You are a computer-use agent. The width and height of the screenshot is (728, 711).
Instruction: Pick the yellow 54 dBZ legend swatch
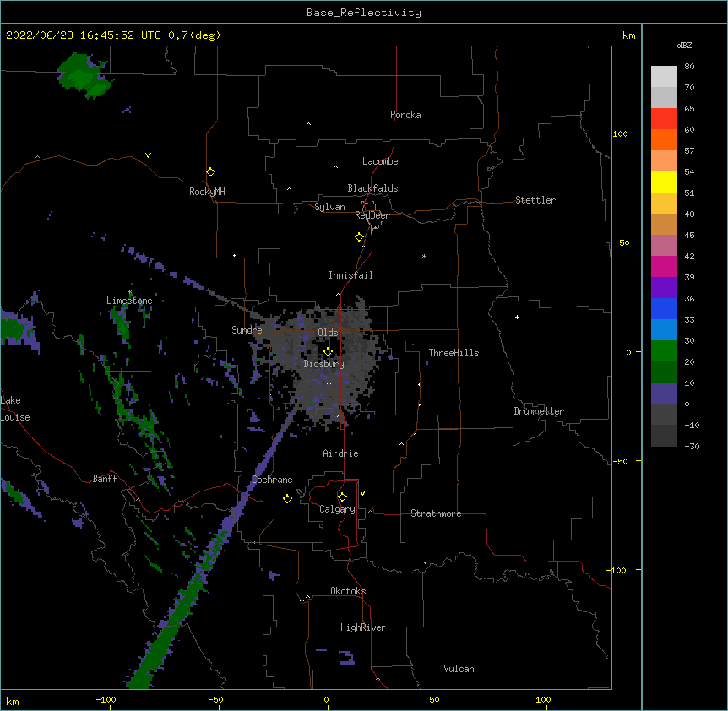point(664,182)
